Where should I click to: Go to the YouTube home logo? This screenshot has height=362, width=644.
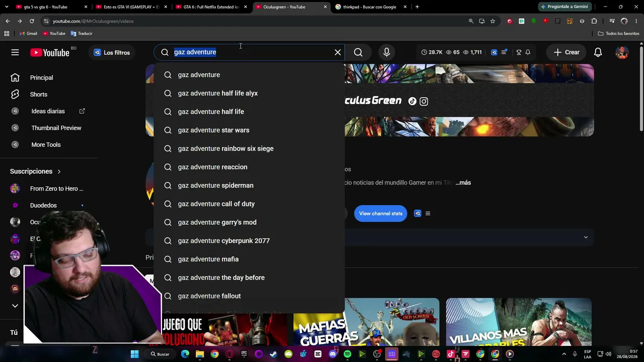[50, 52]
